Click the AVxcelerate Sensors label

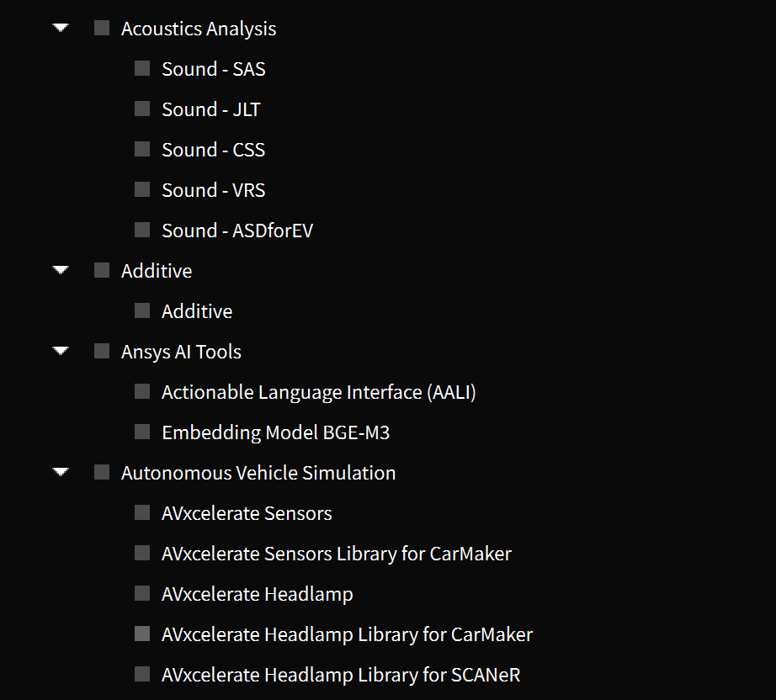[247, 513]
